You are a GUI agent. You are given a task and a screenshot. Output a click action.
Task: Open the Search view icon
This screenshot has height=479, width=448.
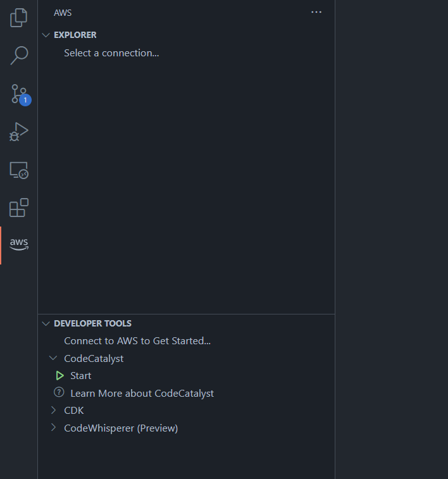pos(19,56)
